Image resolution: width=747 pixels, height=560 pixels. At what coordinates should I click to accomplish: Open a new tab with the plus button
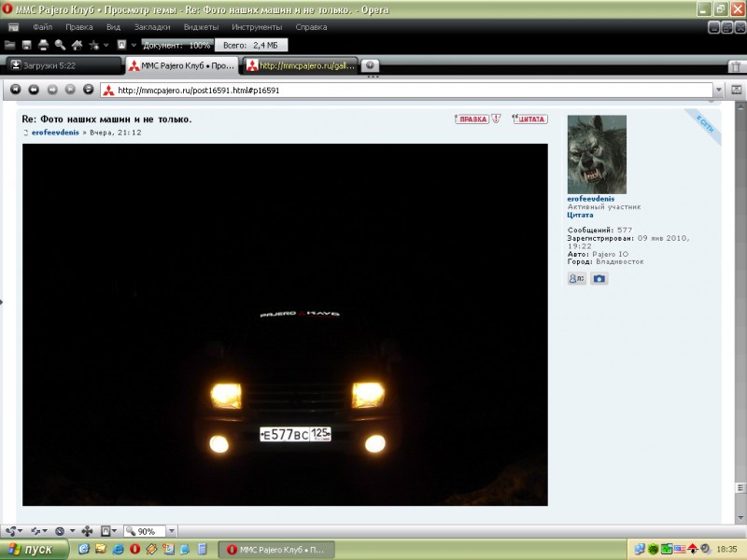click(x=371, y=65)
